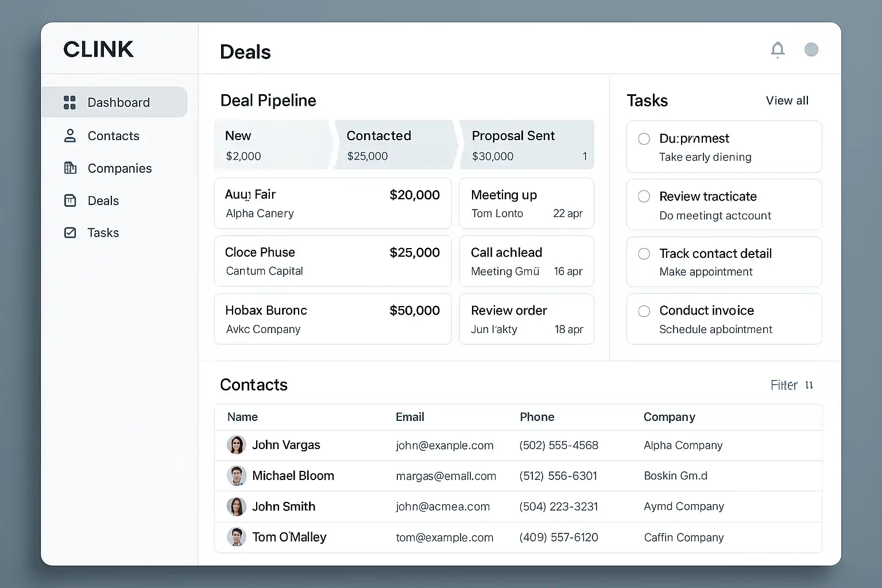Mark 'Review tracticate' task as complete
This screenshot has height=588, width=882.
(x=644, y=197)
